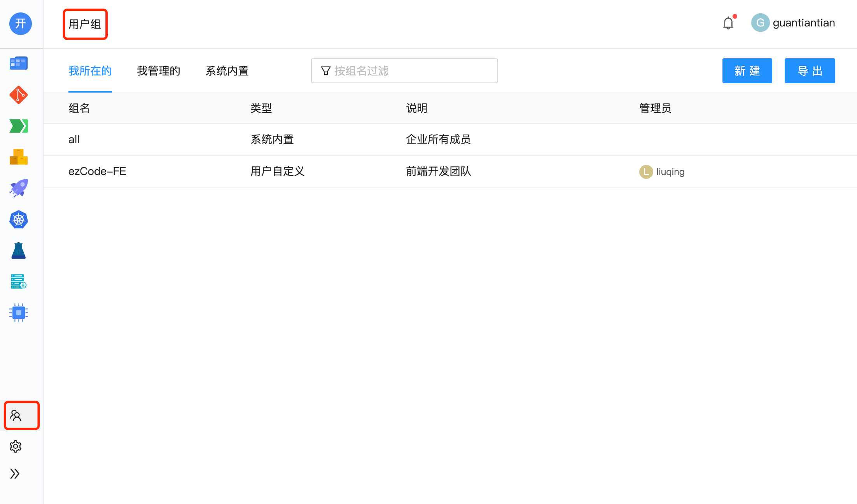Open the settings gear in the sidebar
This screenshot has height=504, width=857.
click(x=16, y=446)
